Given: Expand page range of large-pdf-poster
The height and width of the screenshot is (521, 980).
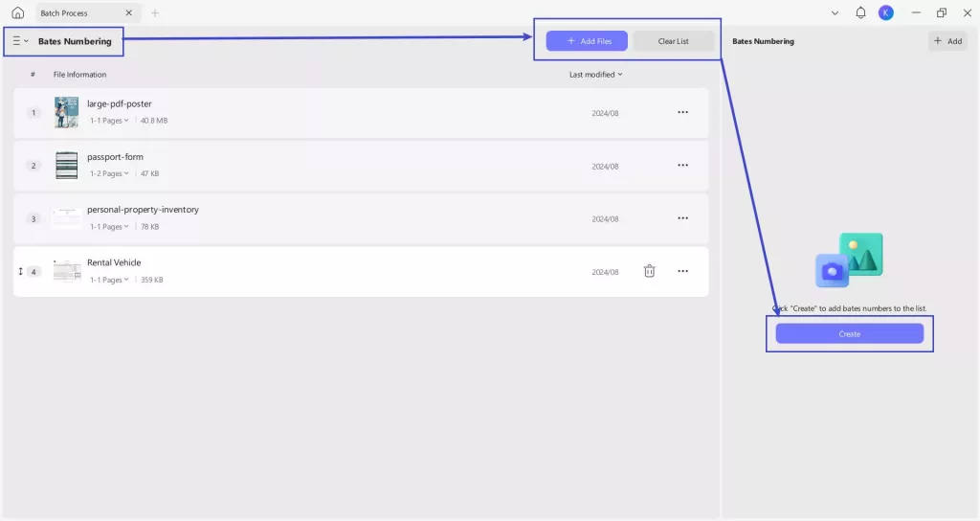Looking at the screenshot, I should (109, 120).
